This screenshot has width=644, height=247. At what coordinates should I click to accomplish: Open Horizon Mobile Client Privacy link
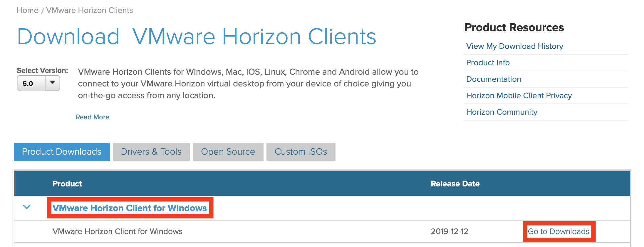(519, 96)
